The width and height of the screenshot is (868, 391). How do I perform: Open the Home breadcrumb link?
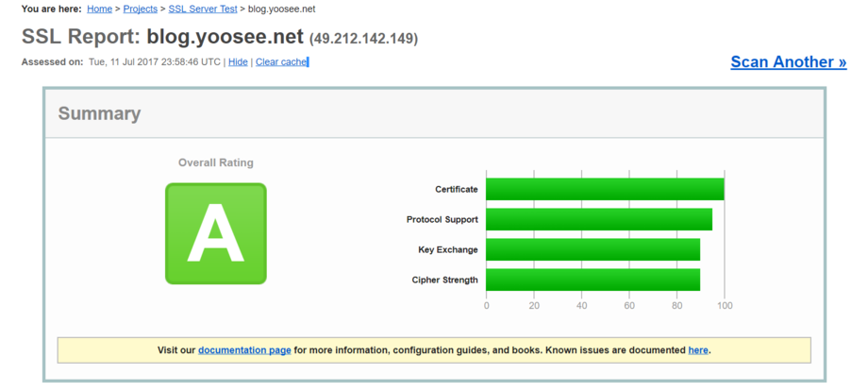click(100, 8)
